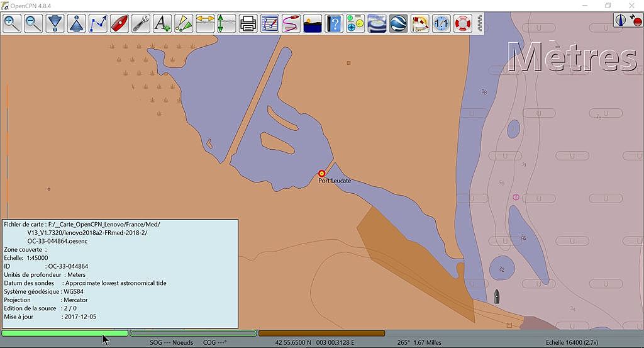
Task: Click the 'Port Leucate' chart label
Action: [335, 181]
